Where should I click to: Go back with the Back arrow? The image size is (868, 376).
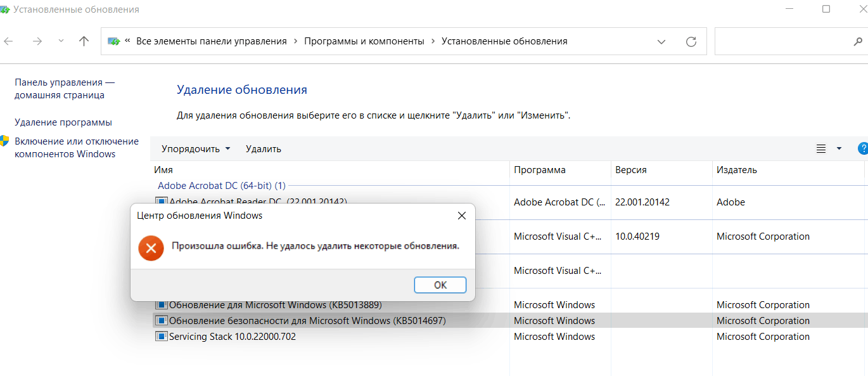8,41
